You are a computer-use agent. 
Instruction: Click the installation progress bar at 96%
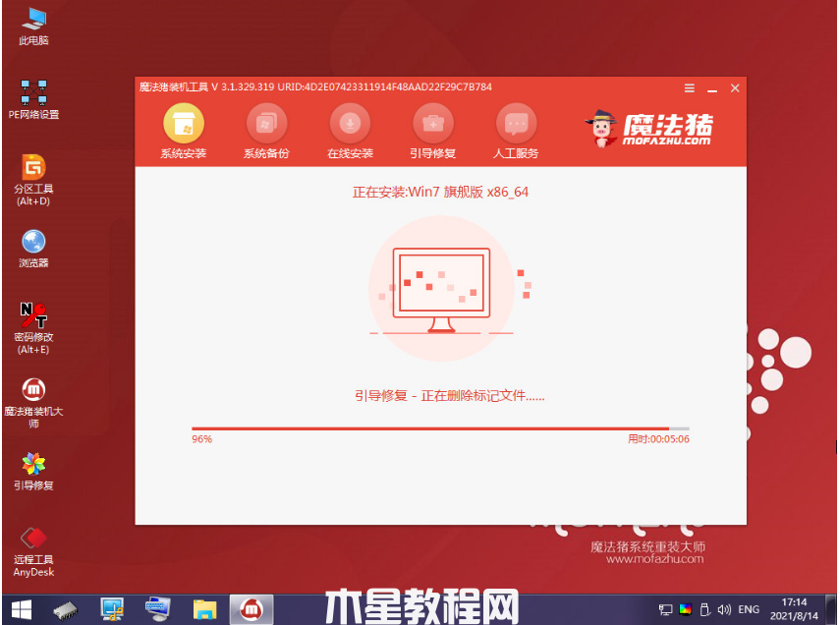[x=440, y=428]
